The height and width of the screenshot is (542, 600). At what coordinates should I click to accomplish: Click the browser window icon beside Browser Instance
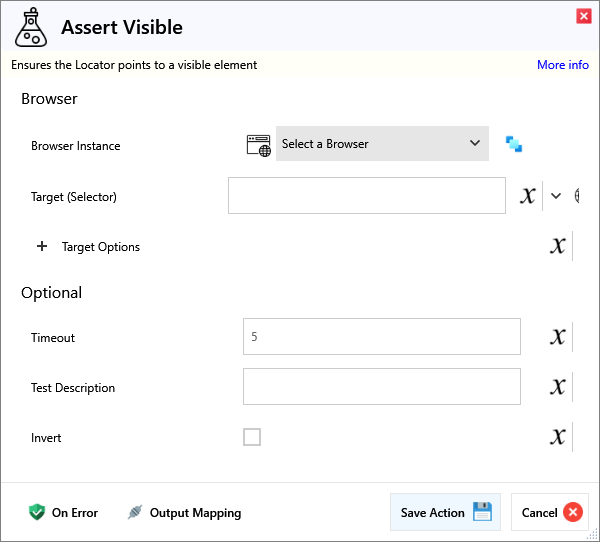click(258, 144)
